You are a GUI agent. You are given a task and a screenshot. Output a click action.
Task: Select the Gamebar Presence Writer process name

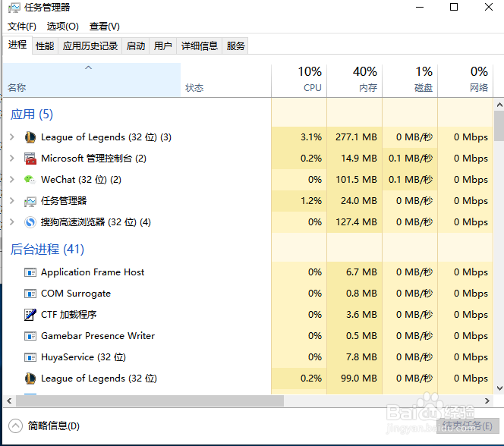pyautogui.click(x=98, y=336)
